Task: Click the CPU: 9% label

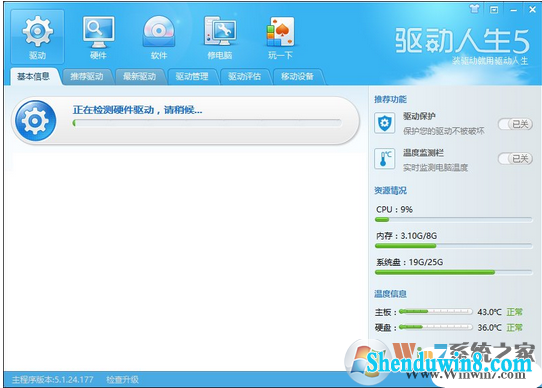Action: (x=394, y=210)
